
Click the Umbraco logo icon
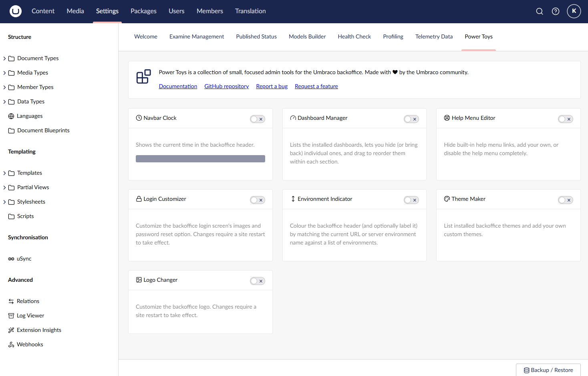click(16, 11)
